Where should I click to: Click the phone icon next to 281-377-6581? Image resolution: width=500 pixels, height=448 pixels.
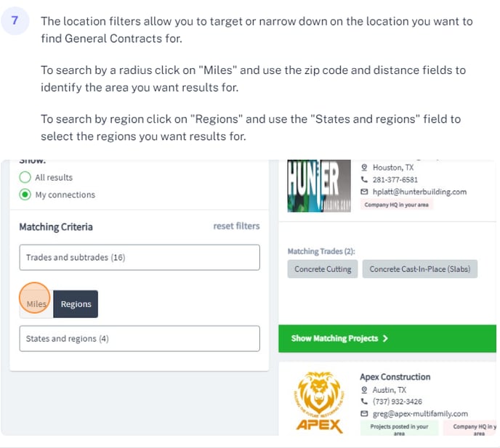364,179
